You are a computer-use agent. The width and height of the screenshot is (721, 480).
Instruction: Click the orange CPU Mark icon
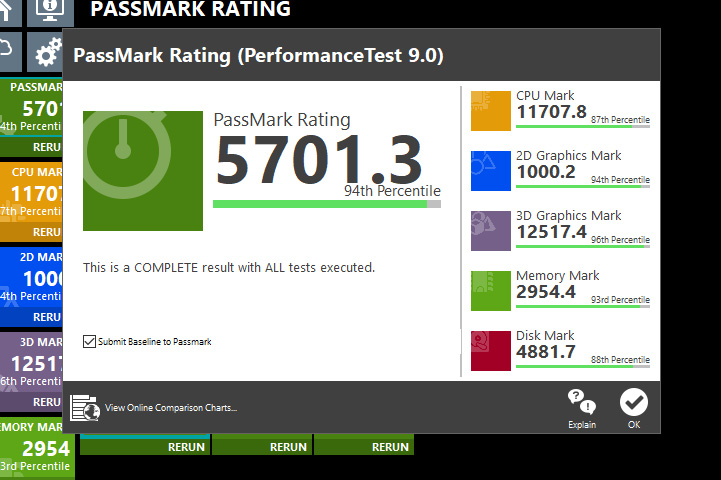point(491,111)
